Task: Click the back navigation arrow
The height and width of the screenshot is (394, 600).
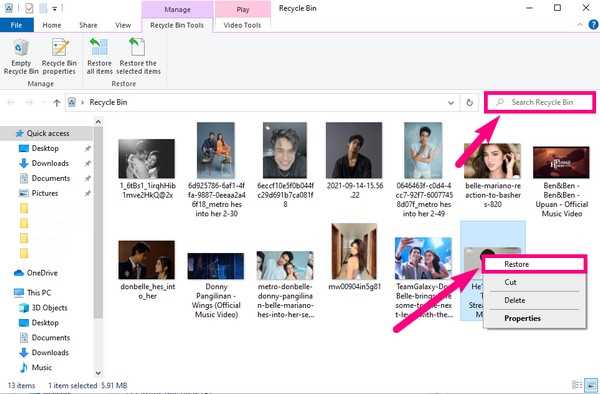Action: point(11,103)
